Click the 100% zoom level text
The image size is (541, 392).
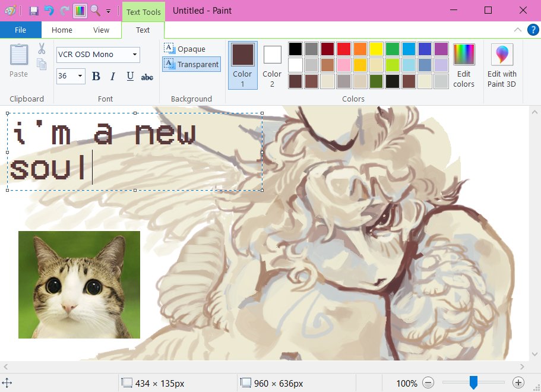coord(407,383)
